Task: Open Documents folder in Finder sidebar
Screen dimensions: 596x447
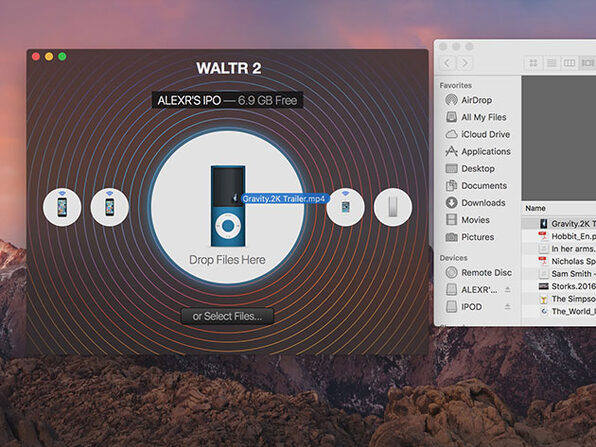Action: 477,185
